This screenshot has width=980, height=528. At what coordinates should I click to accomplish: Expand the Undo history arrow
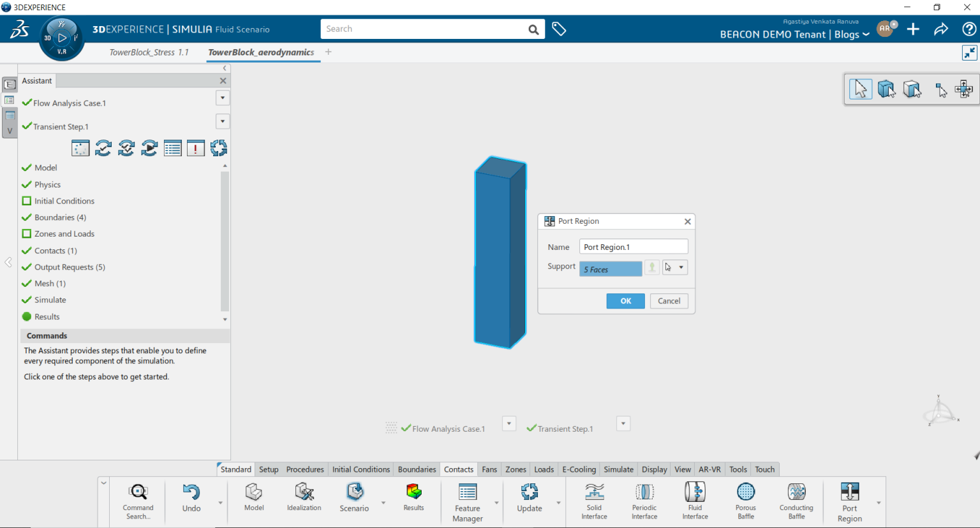point(221,502)
